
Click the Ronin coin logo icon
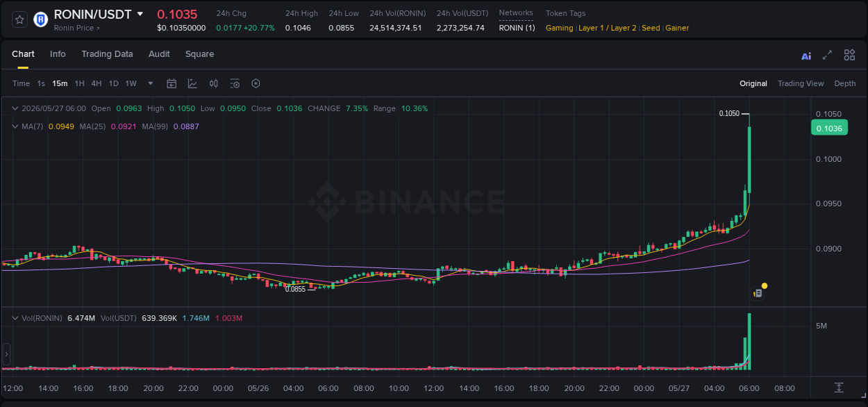(41, 19)
